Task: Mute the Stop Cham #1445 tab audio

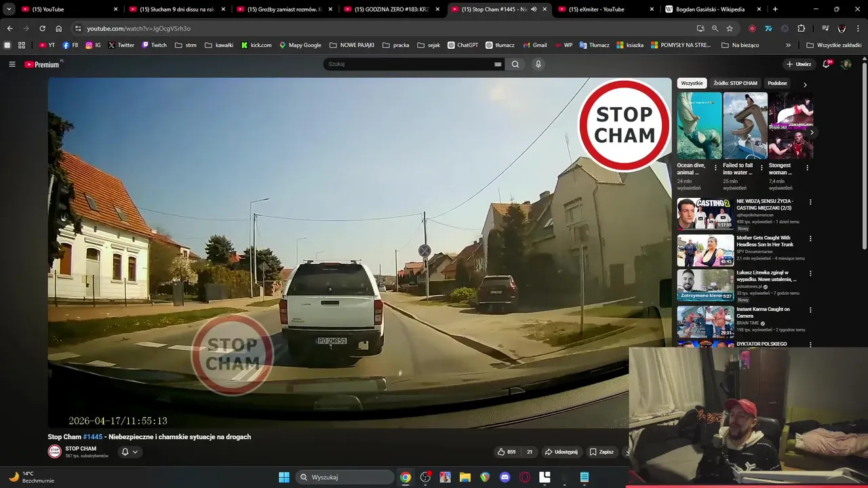Action: coord(534,9)
